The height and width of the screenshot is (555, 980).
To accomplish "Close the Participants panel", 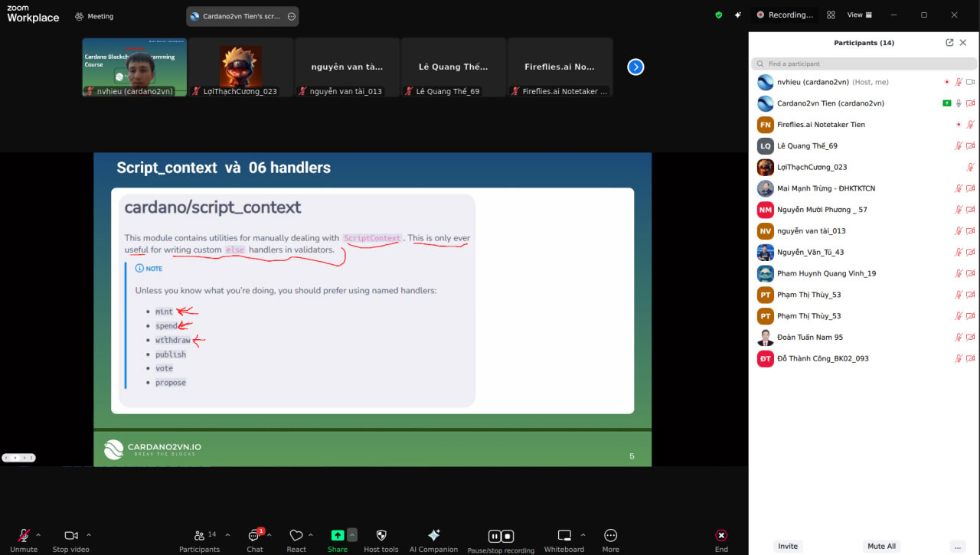I will pyautogui.click(x=963, y=43).
